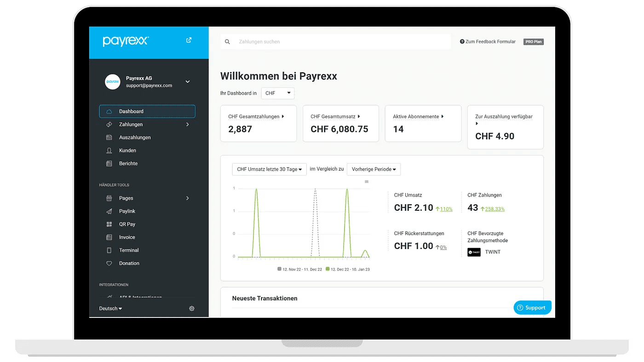
Task: Open the Invoice menu item
Action: [147, 238]
